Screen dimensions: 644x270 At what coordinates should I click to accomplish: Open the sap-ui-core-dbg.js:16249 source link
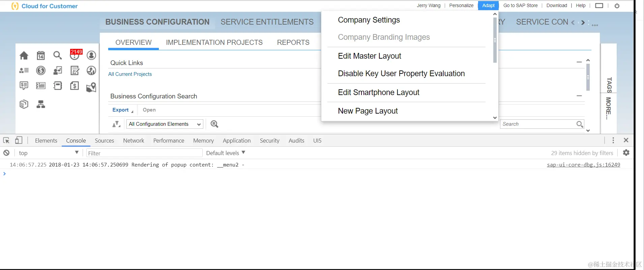(x=583, y=164)
